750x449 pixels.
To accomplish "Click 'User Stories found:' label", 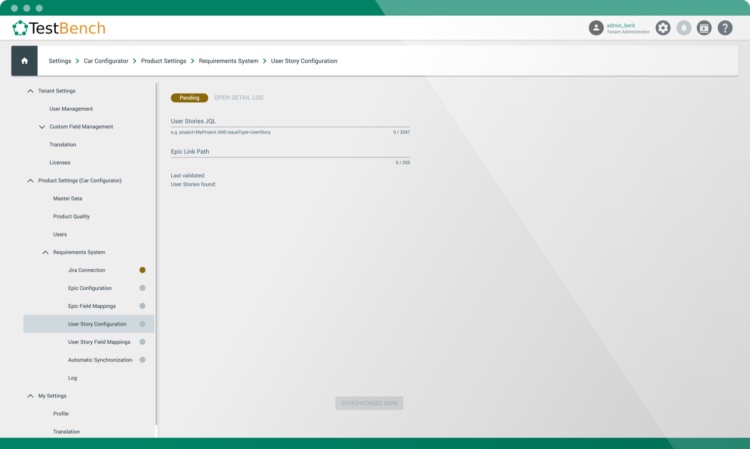I will pos(193,184).
